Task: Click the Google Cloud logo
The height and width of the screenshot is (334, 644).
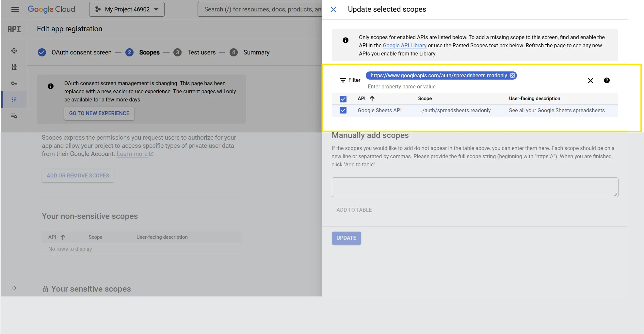Action: pos(51,9)
